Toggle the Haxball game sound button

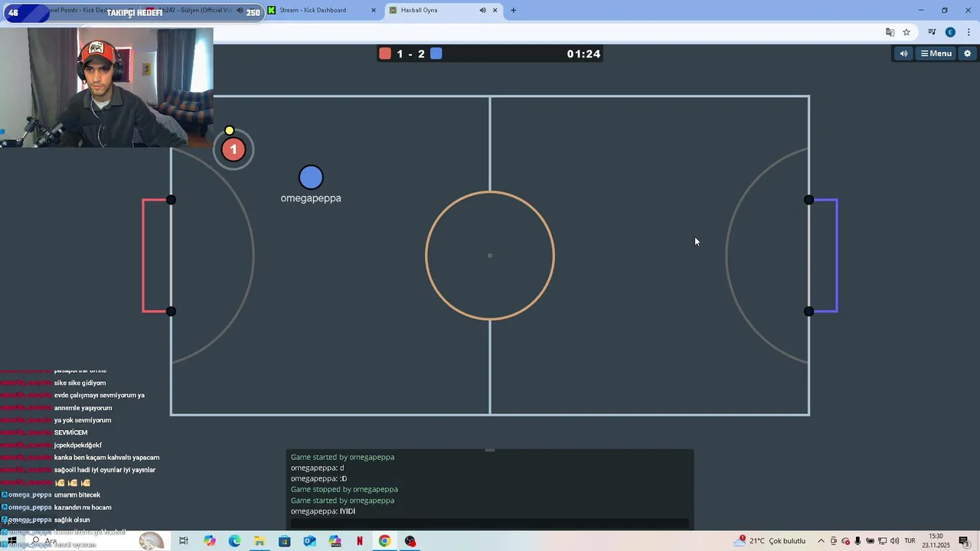pyautogui.click(x=903, y=54)
